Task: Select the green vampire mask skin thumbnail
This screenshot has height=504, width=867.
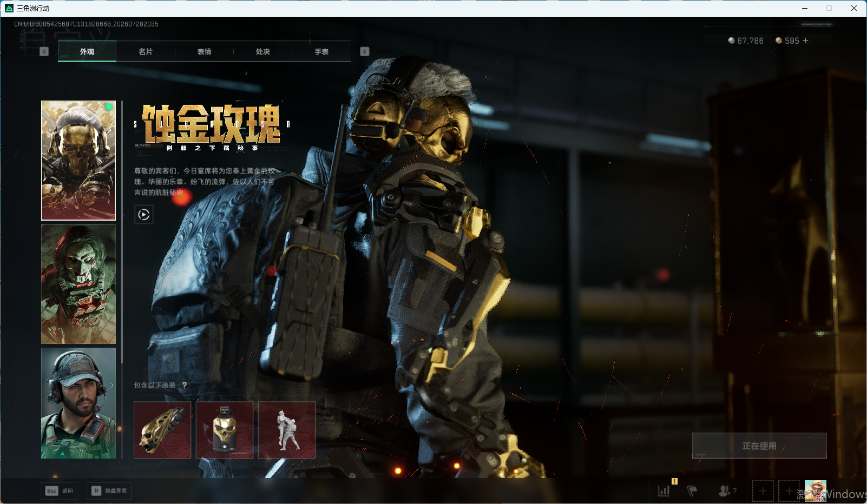Action: [x=78, y=284]
